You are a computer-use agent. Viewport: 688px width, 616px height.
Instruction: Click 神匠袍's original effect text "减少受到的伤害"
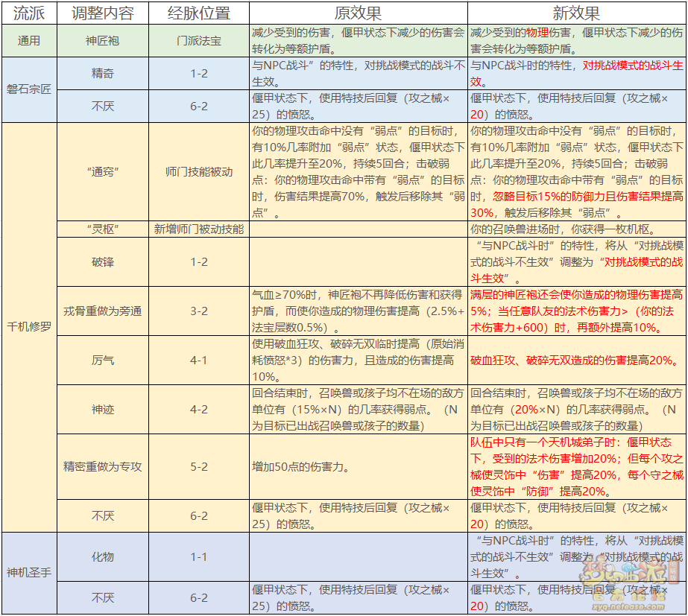tap(291, 33)
